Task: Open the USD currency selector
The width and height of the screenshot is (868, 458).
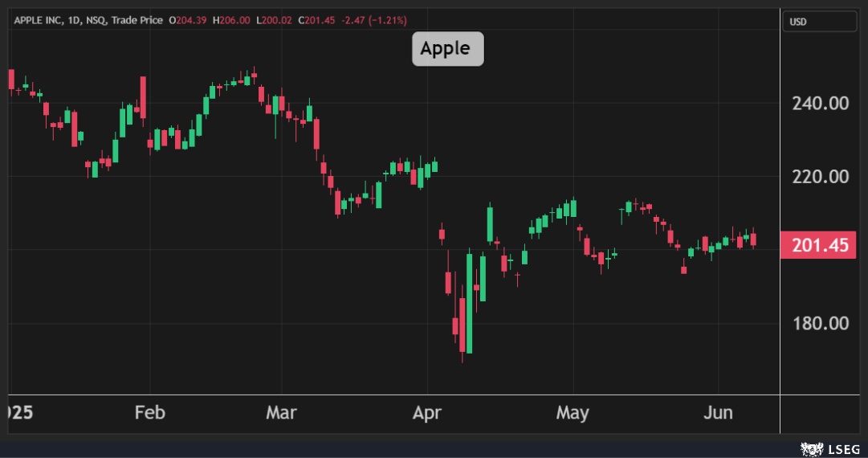Action: click(x=819, y=22)
